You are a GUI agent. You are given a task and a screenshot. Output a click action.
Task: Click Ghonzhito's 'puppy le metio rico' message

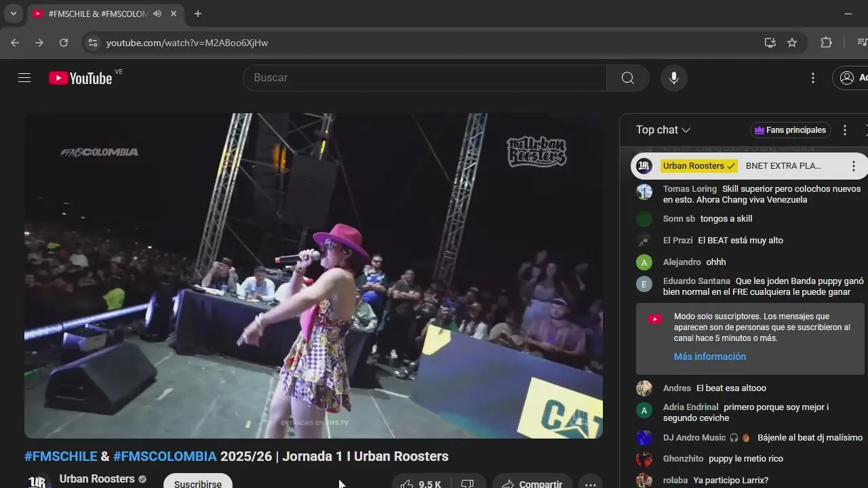point(746,459)
